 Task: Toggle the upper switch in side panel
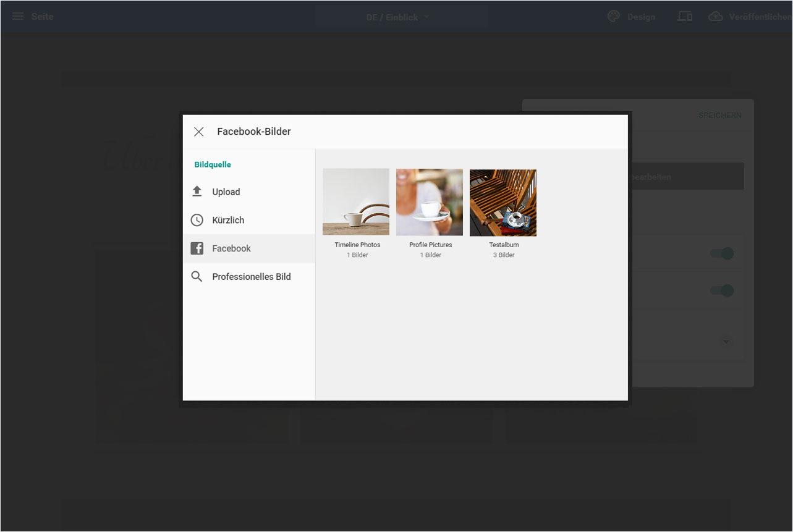(x=722, y=253)
